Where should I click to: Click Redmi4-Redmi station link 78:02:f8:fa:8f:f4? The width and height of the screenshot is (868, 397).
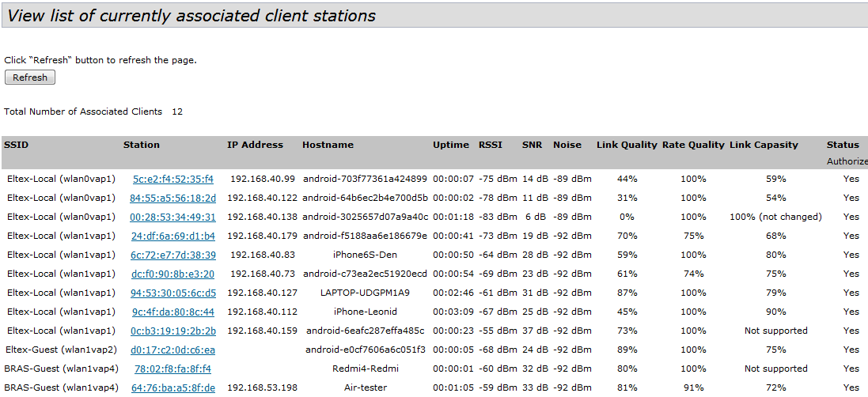pyautogui.click(x=172, y=369)
